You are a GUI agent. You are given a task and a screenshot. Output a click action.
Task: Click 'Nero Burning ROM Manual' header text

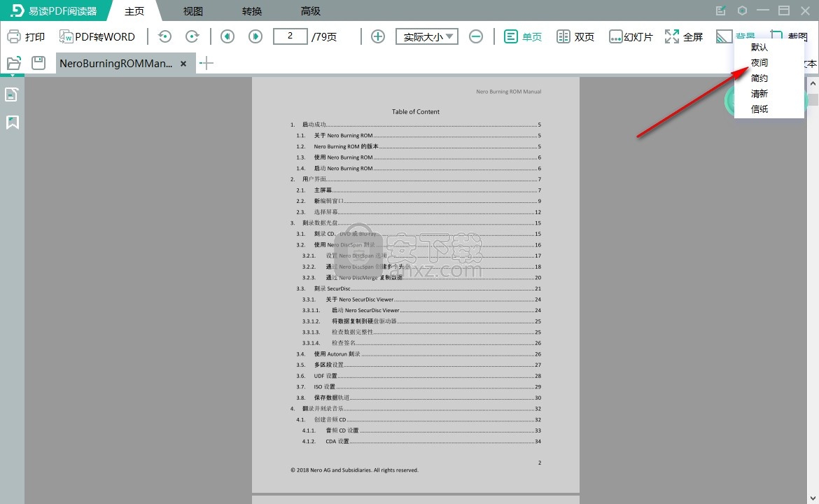(509, 92)
